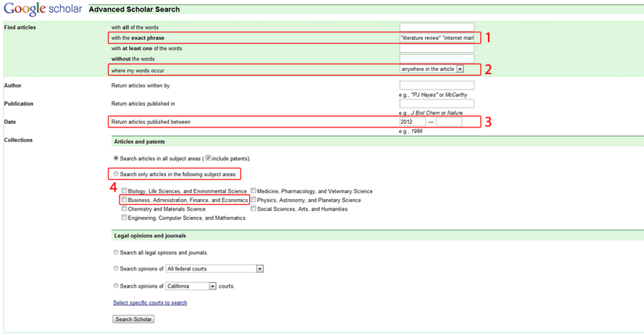Select the 'Search opinions of All federal courts' radio
The image size is (644, 335).
click(x=116, y=268)
